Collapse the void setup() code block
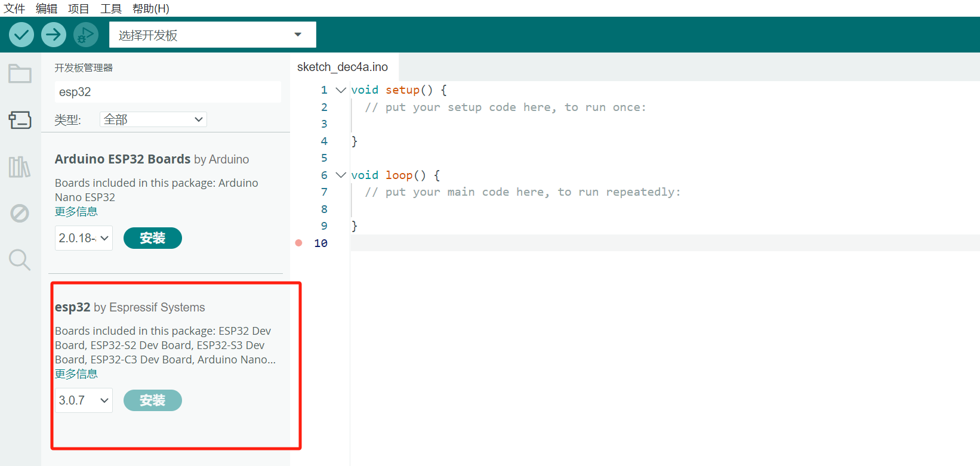Image resolution: width=980 pixels, height=466 pixels. [341, 90]
